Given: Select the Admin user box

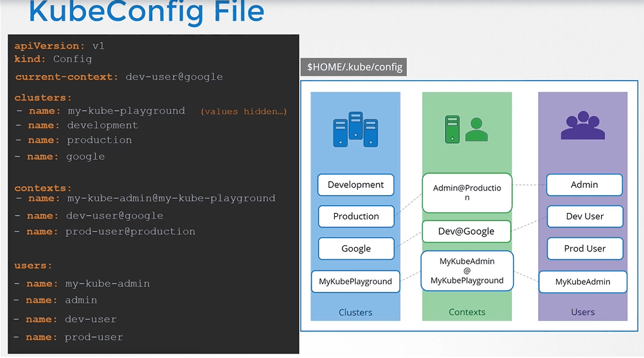Looking at the screenshot, I should coord(584,185).
